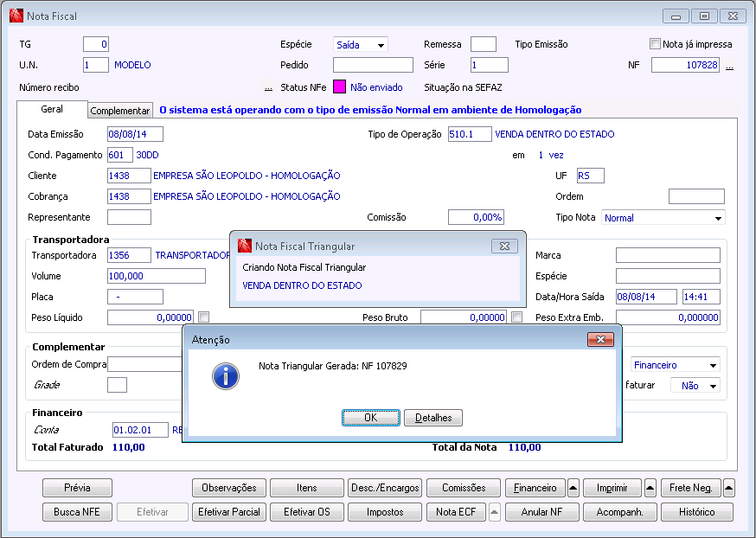Click the Cliente code field
756x538 pixels.
click(x=129, y=176)
